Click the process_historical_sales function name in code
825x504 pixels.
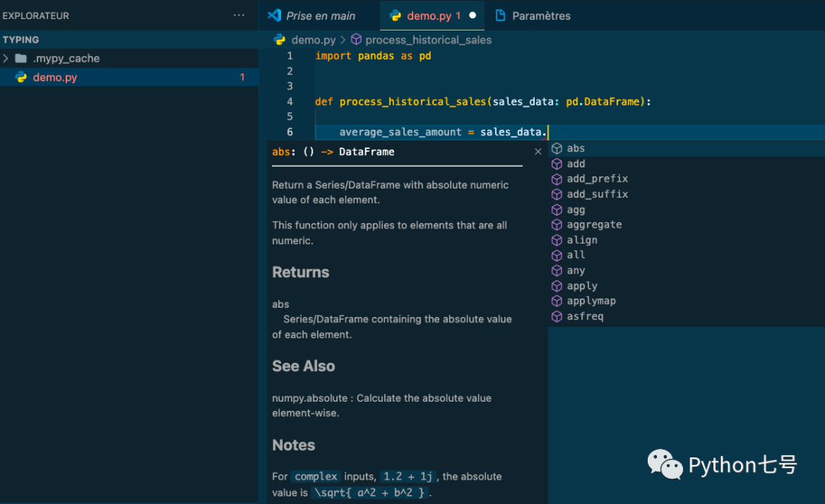click(412, 102)
